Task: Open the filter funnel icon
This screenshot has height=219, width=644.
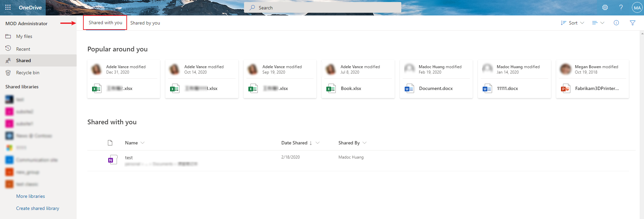Action: (x=632, y=23)
